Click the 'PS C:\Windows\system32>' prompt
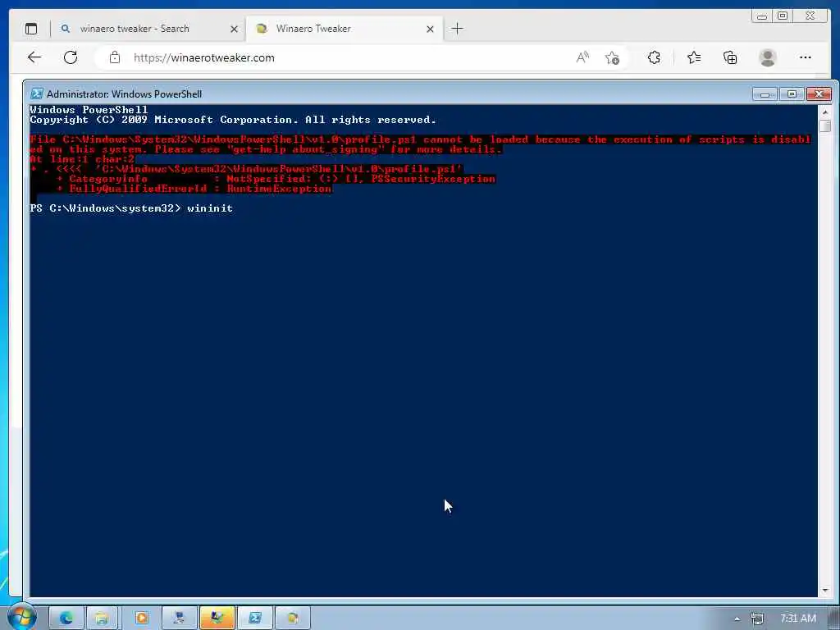Image resolution: width=840 pixels, height=630 pixels. click(x=106, y=208)
